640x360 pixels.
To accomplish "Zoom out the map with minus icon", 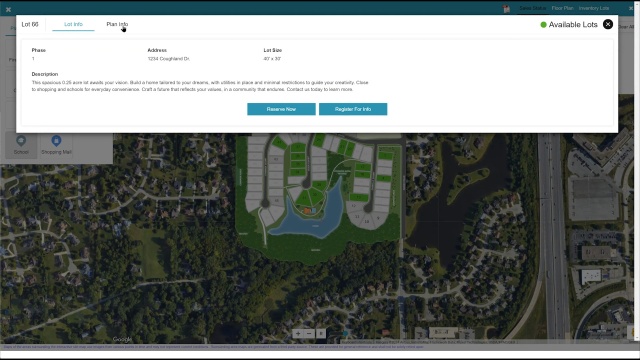I will coord(309,333).
